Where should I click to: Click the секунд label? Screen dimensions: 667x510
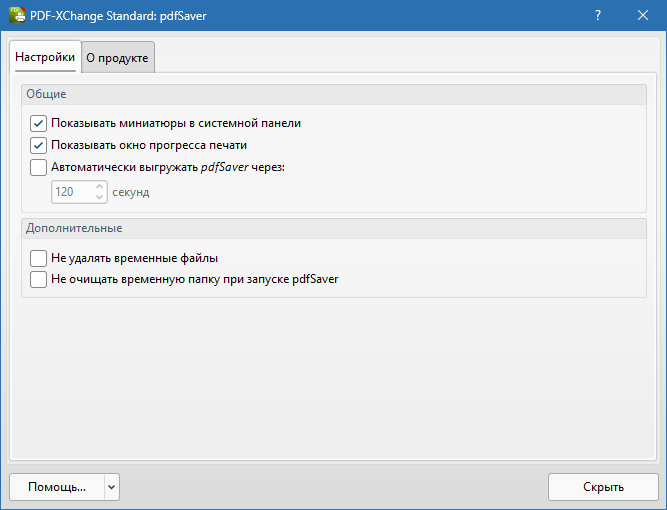(x=131, y=192)
